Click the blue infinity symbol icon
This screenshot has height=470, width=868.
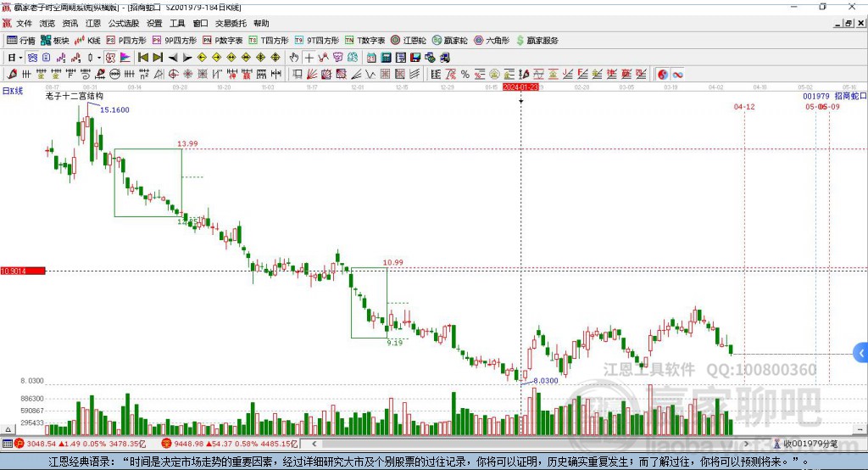point(677,75)
